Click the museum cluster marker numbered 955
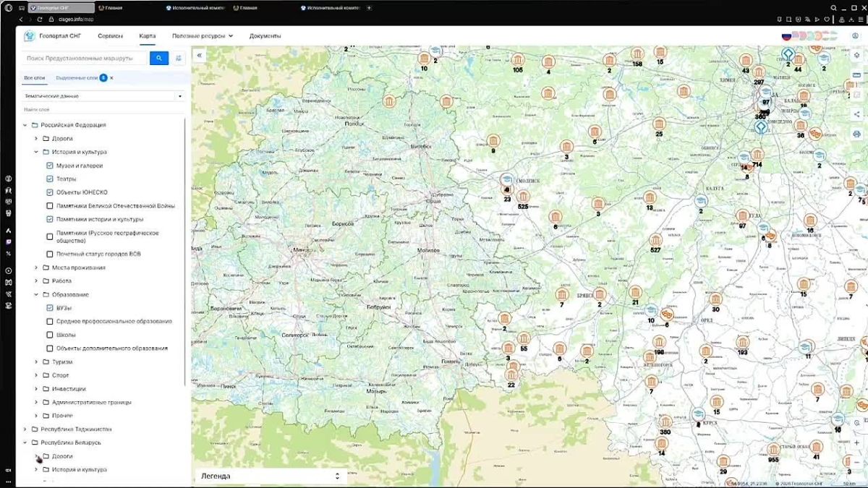The height and width of the screenshot is (488, 868). tap(773, 449)
